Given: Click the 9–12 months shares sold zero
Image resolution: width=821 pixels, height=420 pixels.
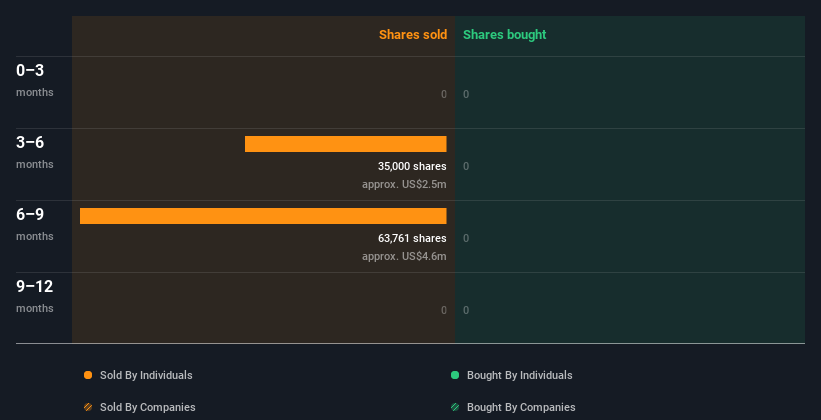Looking at the screenshot, I should click(x=444, y=310).
